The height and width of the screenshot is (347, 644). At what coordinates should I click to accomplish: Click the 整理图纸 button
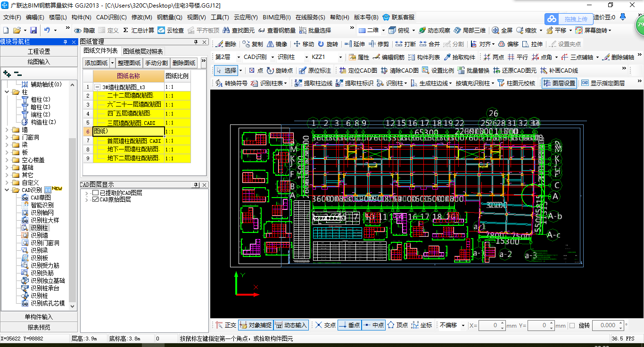coord(129,63)
